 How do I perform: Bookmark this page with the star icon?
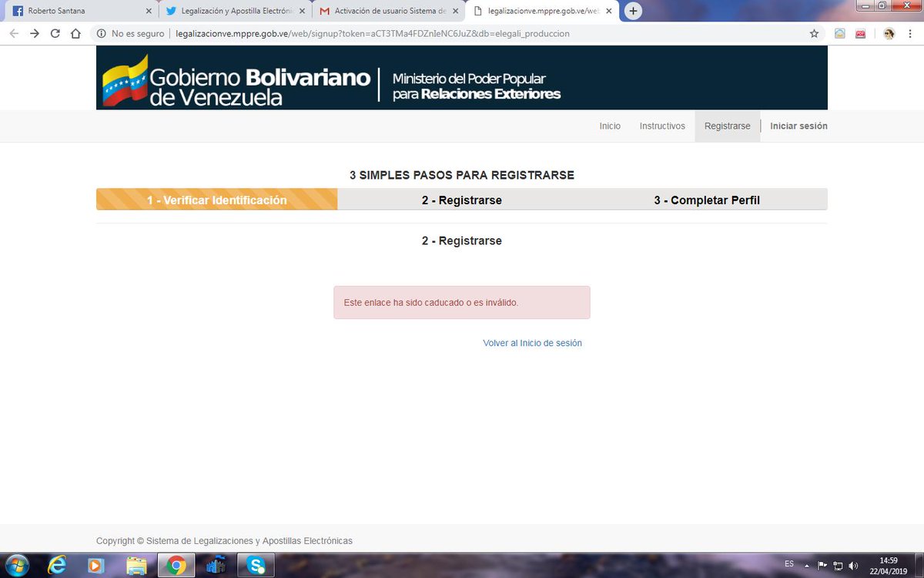pos(814,34)
